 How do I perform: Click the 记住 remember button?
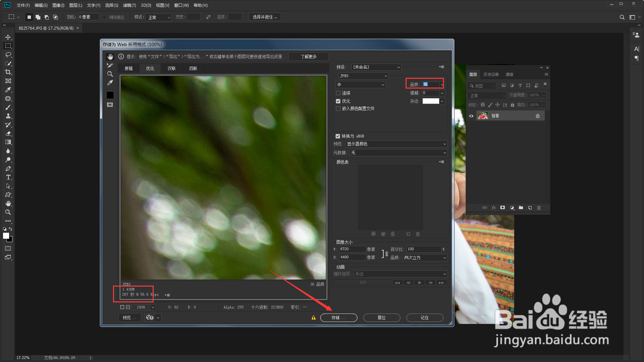(x=425, y=318)
